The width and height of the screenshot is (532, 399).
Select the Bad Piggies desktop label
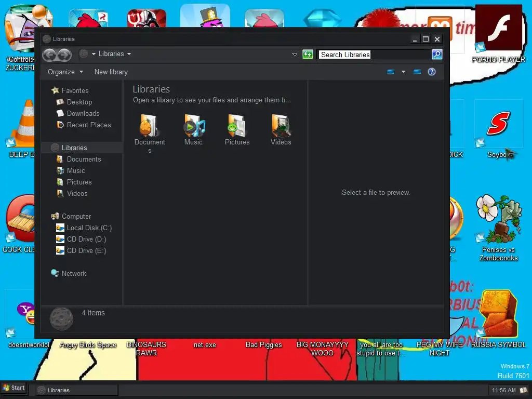[263, 345]
